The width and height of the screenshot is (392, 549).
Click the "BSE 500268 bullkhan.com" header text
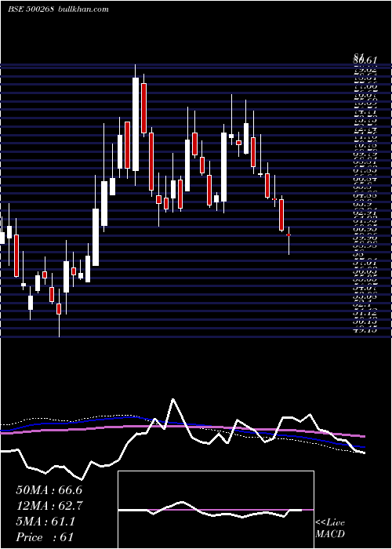[x=58, y=9]
